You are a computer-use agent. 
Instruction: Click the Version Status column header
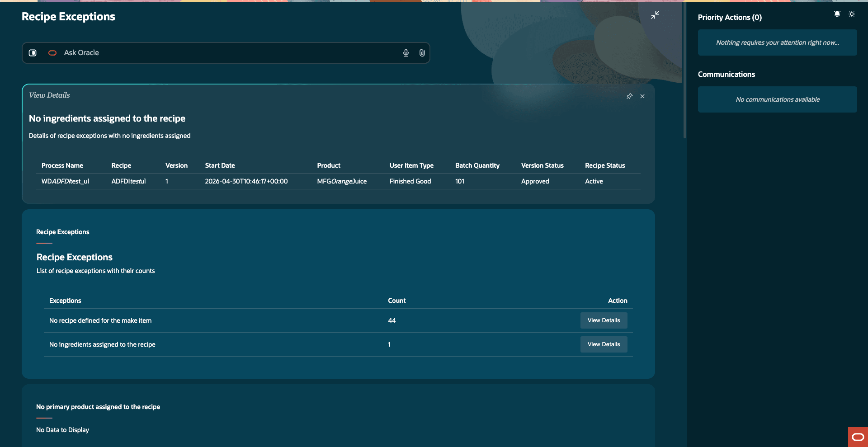542,165
